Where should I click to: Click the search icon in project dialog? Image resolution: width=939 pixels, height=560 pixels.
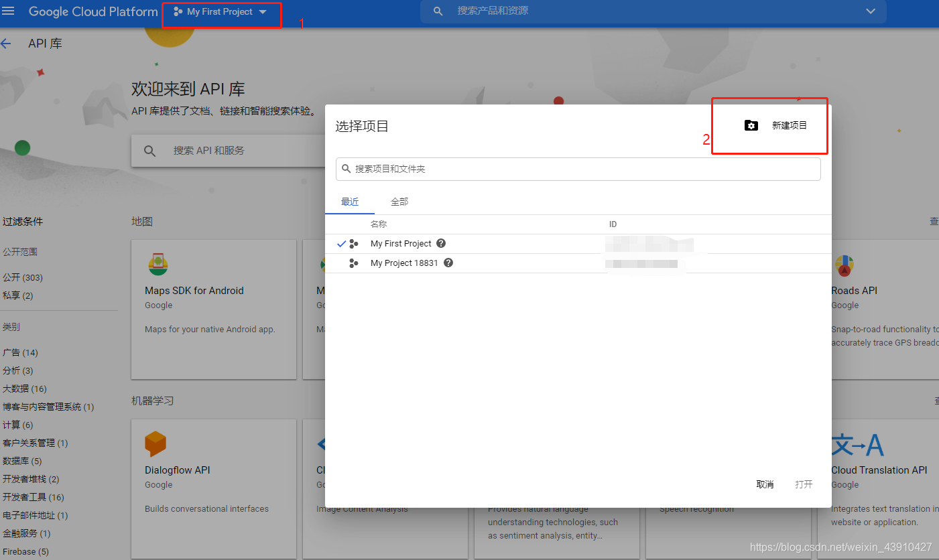(347, 169)
